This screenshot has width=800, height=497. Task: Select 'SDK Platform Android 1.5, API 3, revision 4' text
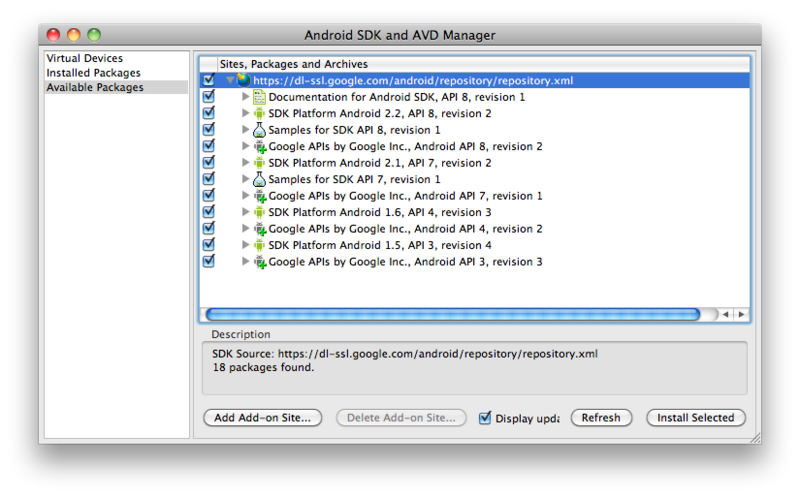point(380,245)
